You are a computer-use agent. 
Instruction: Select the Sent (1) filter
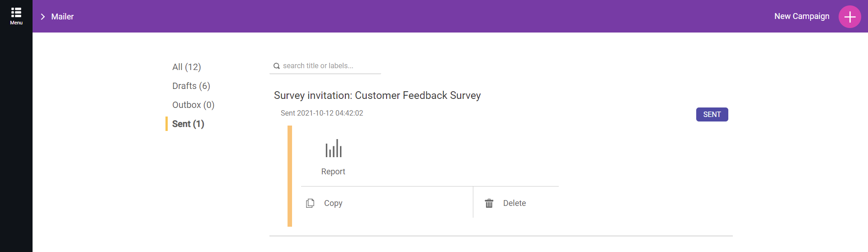coord(188,124)
